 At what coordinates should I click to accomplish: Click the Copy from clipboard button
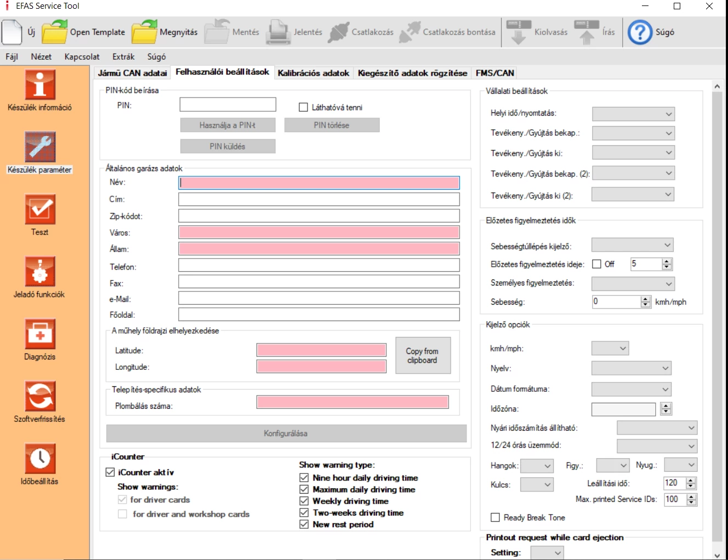[x=423, y=356]
